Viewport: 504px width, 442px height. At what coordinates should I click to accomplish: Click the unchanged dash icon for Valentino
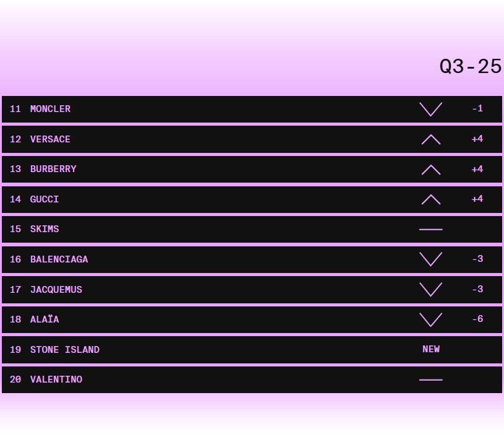click(x=430, y=380)
